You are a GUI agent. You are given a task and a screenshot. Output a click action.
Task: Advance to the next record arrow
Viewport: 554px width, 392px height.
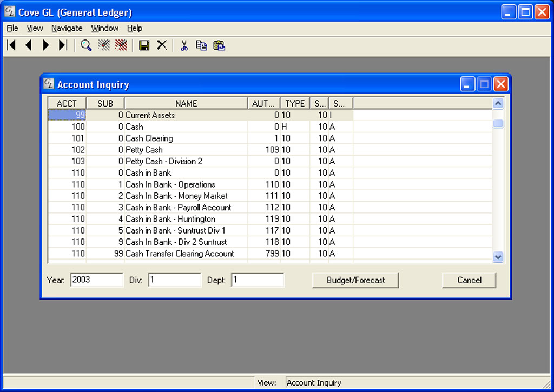coord(46,45)
